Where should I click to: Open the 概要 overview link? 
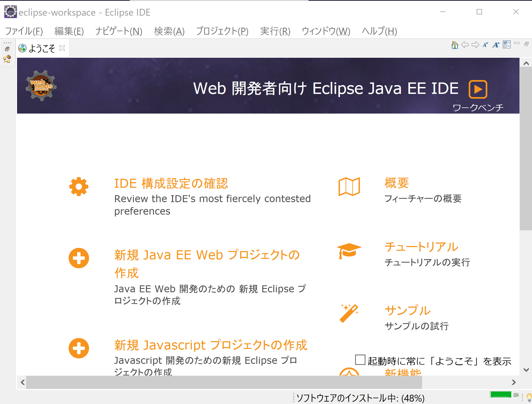[397, 183]
